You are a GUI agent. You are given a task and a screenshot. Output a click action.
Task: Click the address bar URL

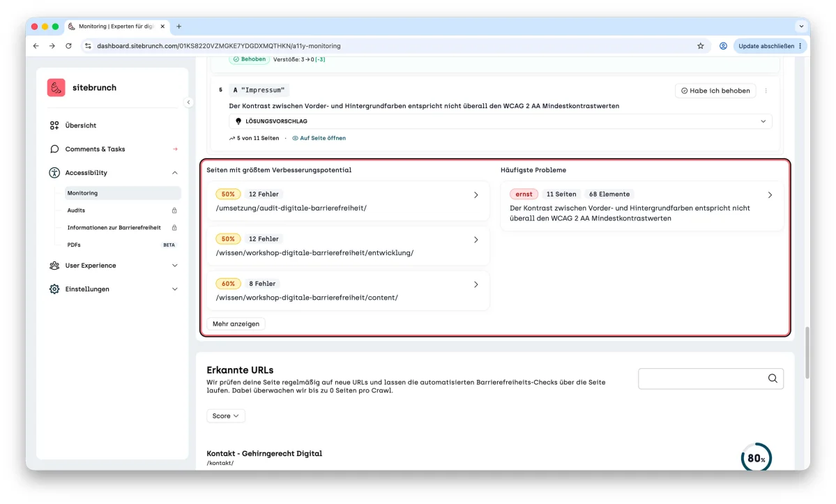pos(219,46)
